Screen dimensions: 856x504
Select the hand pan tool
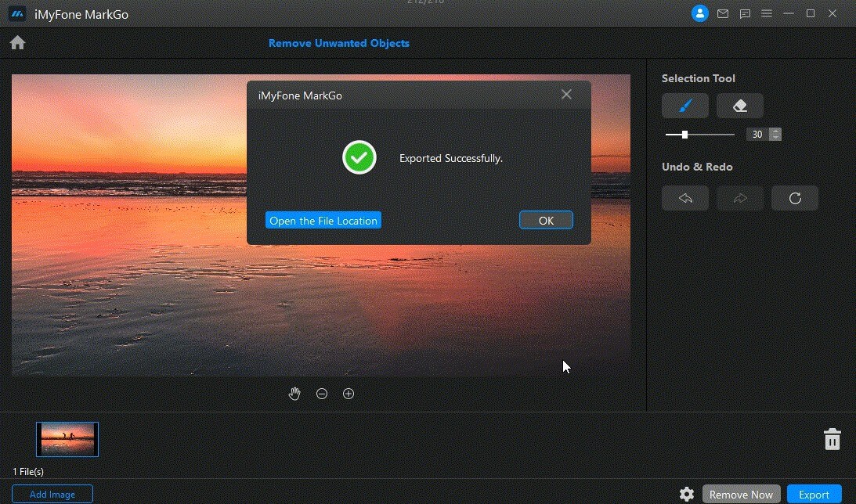click(294, 394)
